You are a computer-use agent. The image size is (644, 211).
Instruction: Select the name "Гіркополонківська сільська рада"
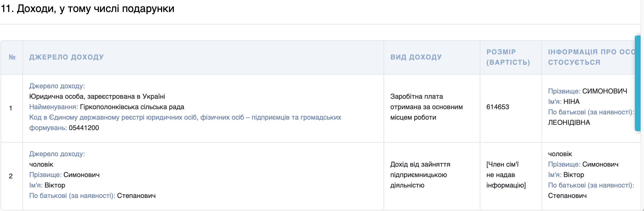click(x=132, y=107)
